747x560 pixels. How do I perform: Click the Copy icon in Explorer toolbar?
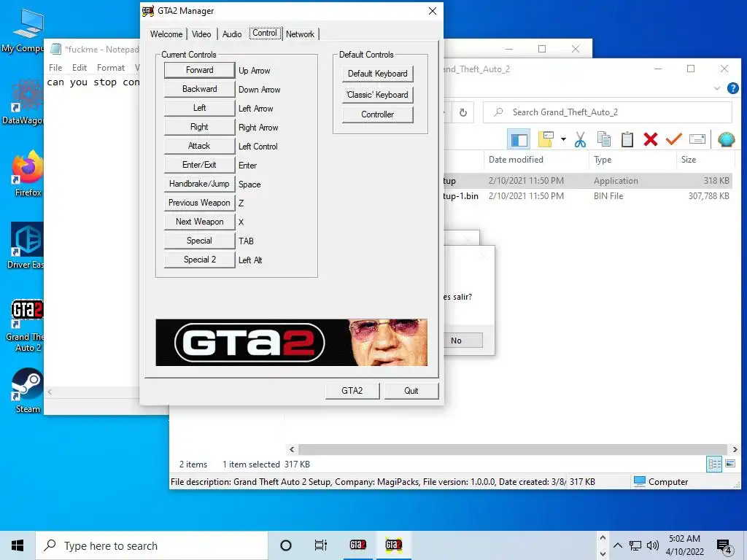[x=603, y=139]
